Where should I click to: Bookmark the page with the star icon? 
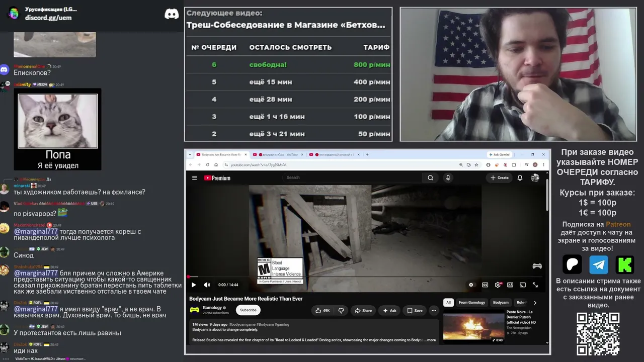(476, 164)
